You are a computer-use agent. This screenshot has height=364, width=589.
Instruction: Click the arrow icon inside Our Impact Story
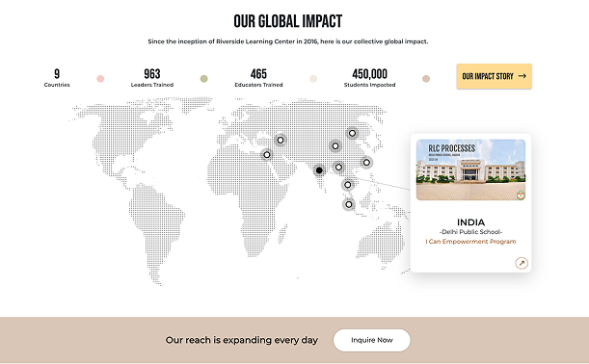(x=522, y=76)
